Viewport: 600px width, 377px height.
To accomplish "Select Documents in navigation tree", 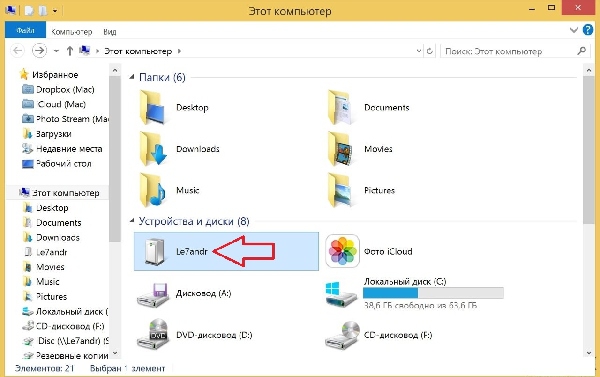I will (x=52, y=223).
